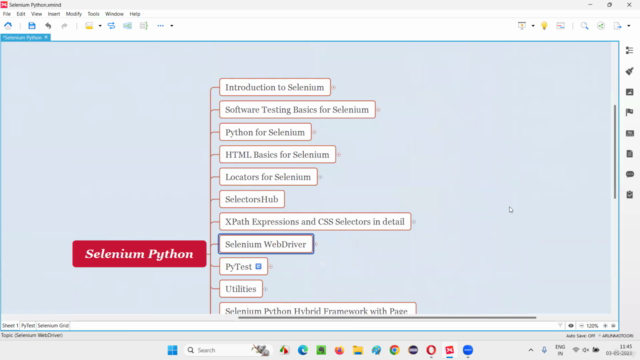Click the export icon in the toolbar
This screenshot has width=640, height=360.
click(x=617, y=26)
